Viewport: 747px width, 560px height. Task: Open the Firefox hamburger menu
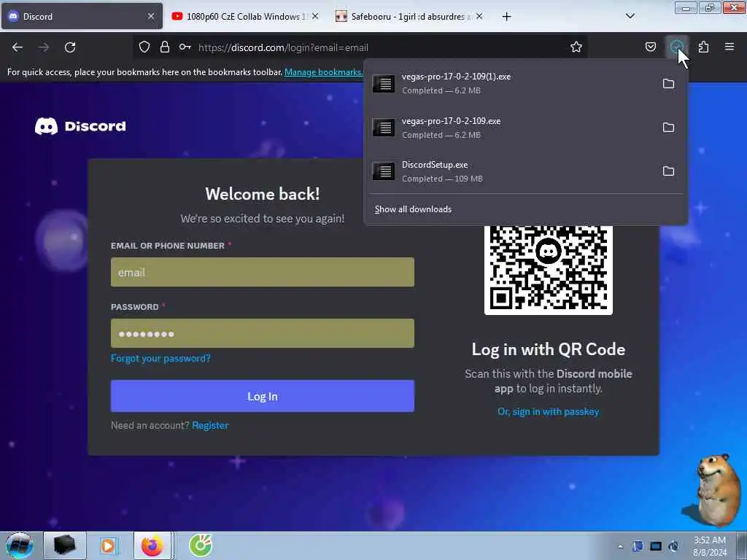729,47
